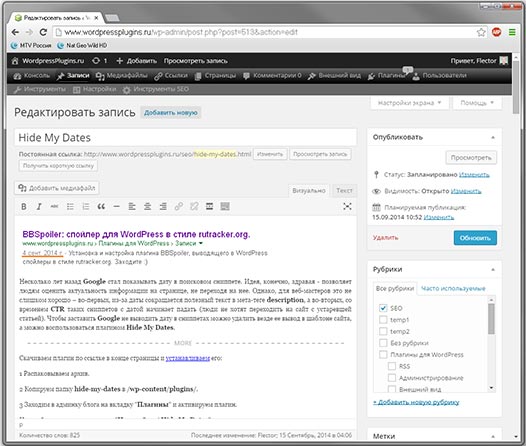Check the Внешний вид subcategory
Viewport: 526px width, 446px height.
(391, 389)
